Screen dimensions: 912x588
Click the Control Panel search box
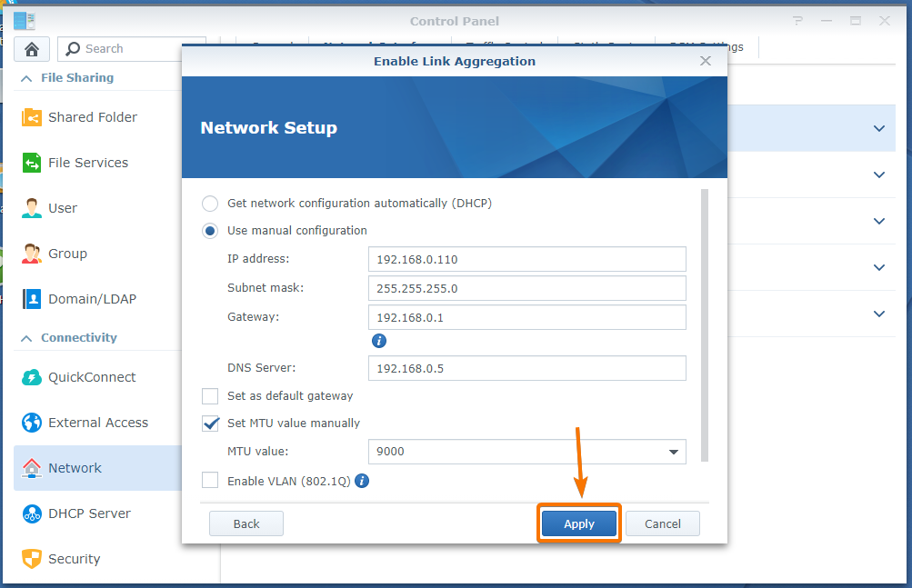pyautogui.click(x=132, y=49)
